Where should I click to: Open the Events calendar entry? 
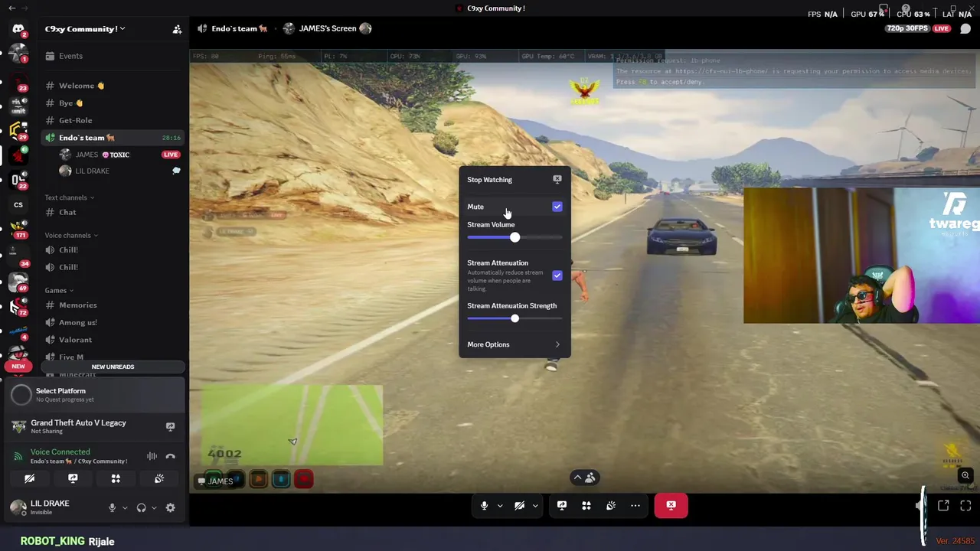click(x=112, y=56)
